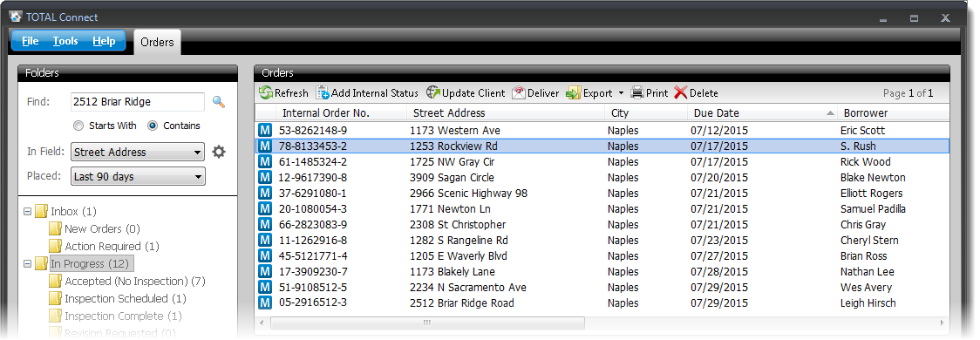Screen dimensions: 980x340
Task: Sort by the Due Date column header
Action: point(762,113)
